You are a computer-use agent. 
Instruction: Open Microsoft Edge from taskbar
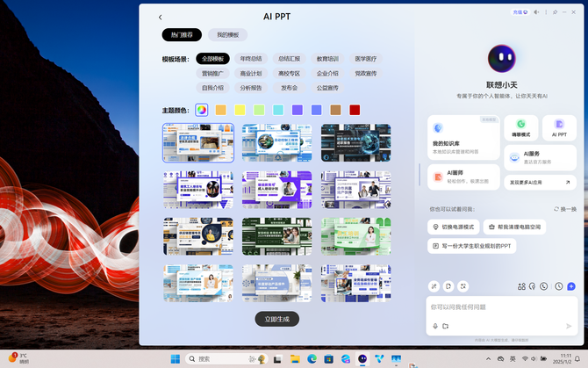(312, 359)
